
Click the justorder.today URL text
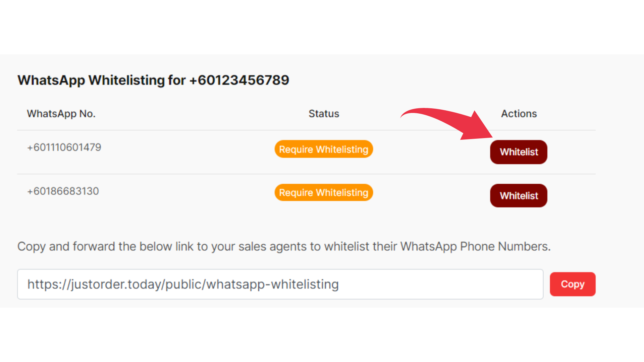click(x=183, y=285)
